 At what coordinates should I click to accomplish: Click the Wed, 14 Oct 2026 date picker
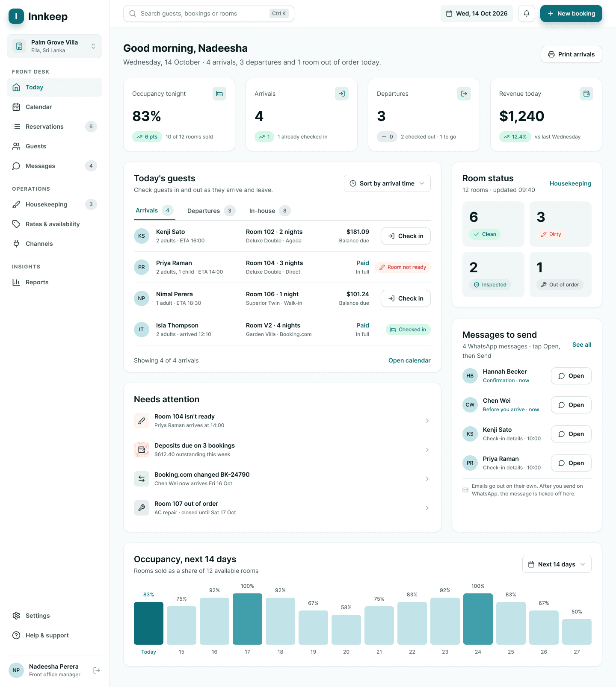tap(477, 14)
